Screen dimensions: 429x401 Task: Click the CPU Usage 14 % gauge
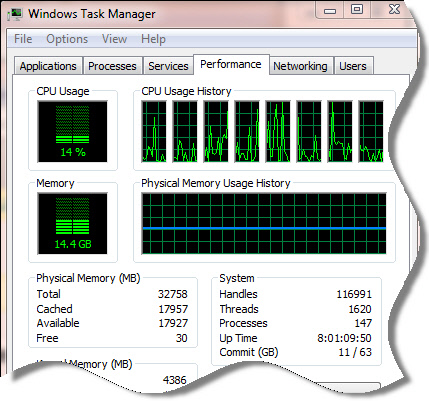pyautogui.click(x=73, y=131)
